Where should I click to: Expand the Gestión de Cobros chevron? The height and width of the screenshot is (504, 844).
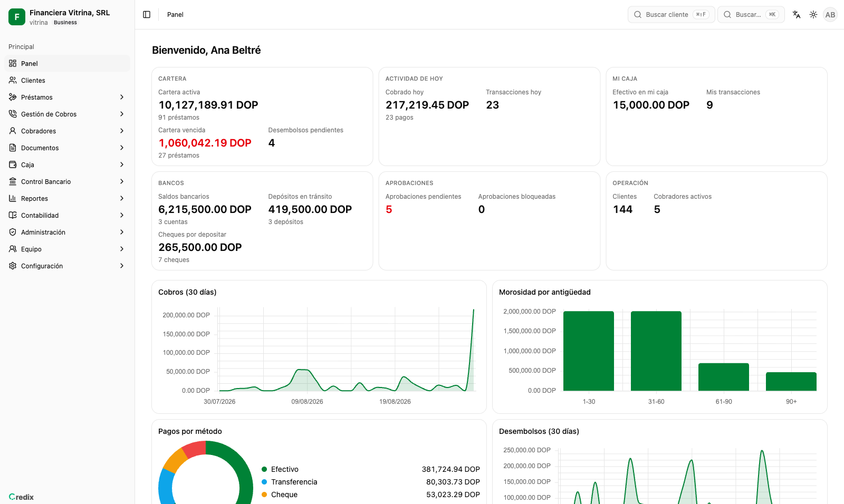[x=122, y=114]
